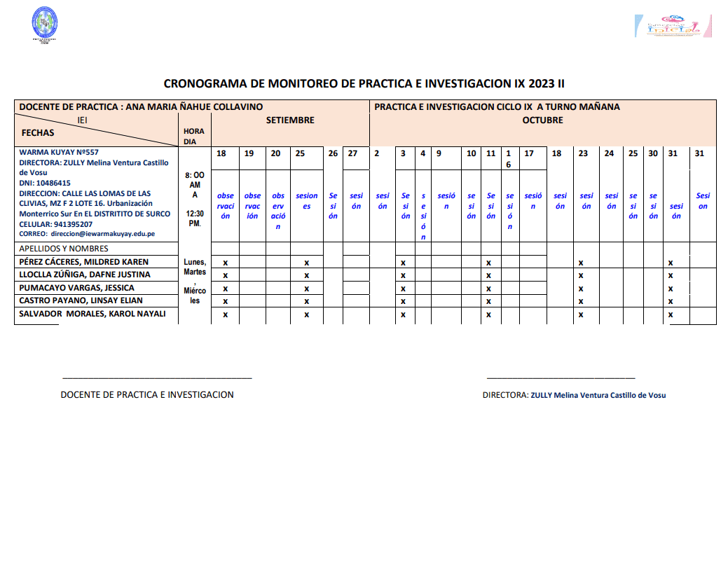This screenshot has width=728, height=561.
Task: Click the CRONOGRAMA DE MONITOREO document title
Action: click(364, 83)
